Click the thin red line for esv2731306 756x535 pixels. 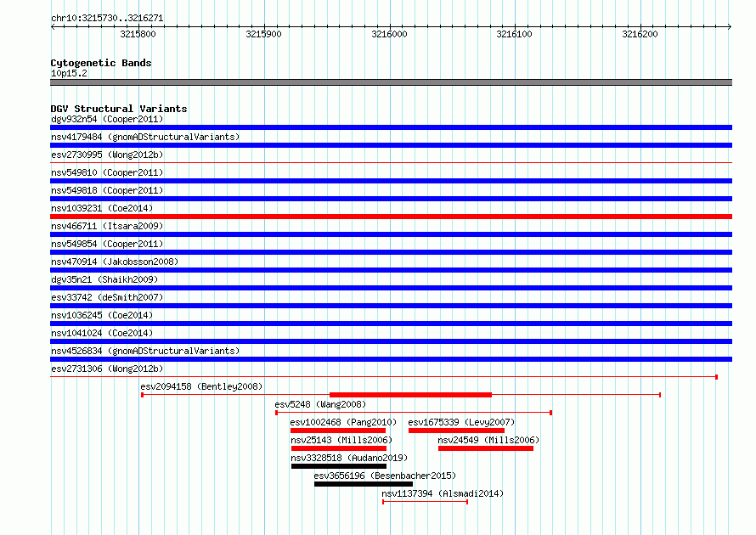point(384,377)
